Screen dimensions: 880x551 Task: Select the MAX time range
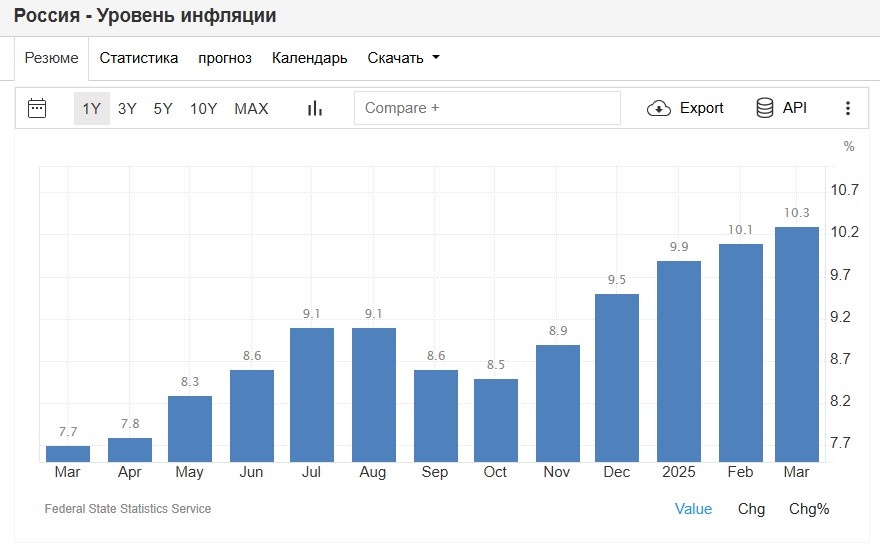coord(251,108)
